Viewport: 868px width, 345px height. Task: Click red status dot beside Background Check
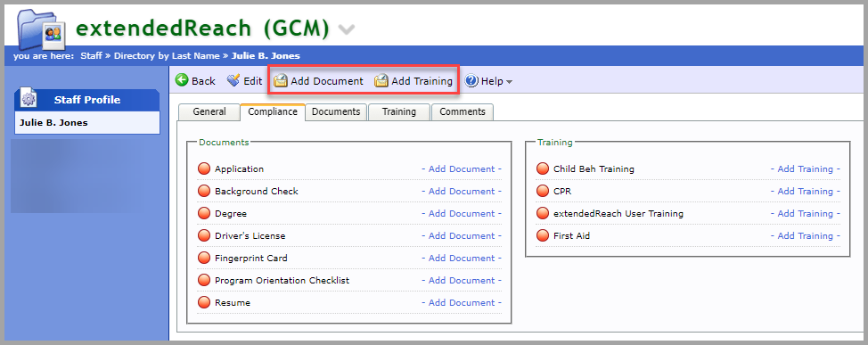(204, 191)
